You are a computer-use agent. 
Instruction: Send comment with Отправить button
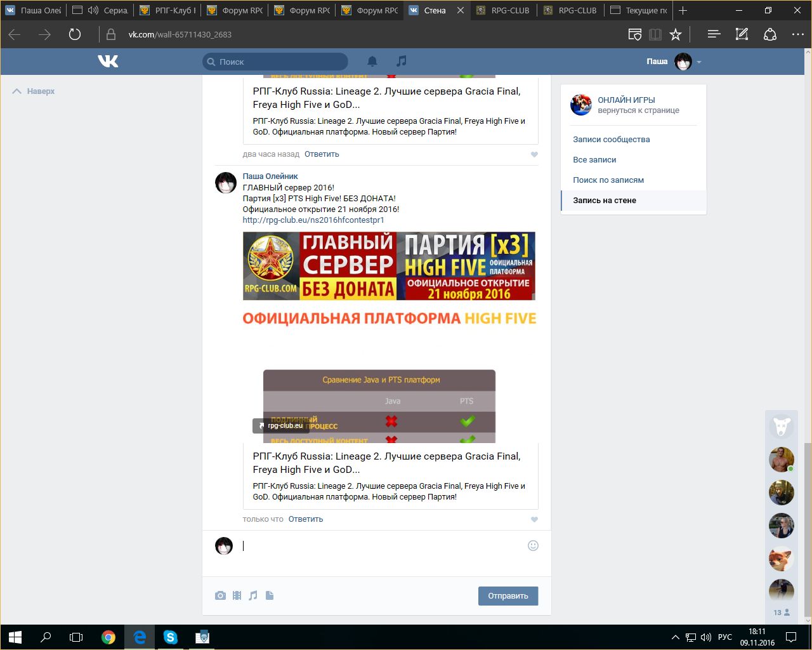508,596
